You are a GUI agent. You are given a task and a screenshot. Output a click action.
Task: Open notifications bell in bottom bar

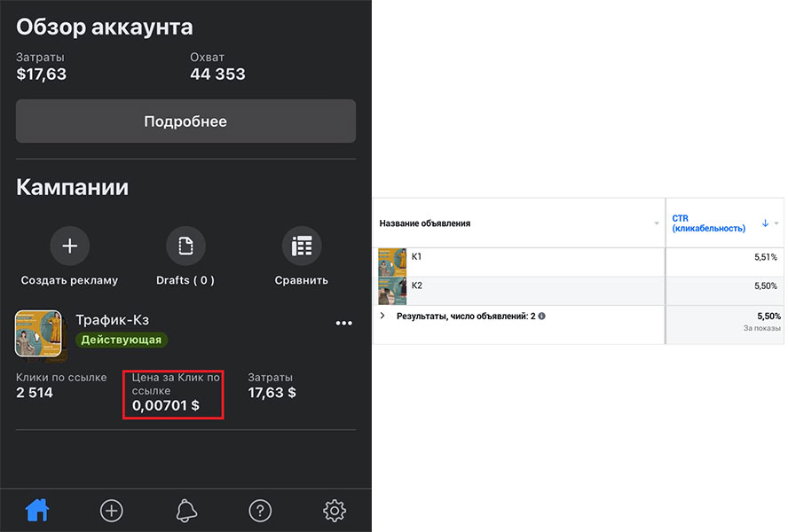[x=186, y=510]
